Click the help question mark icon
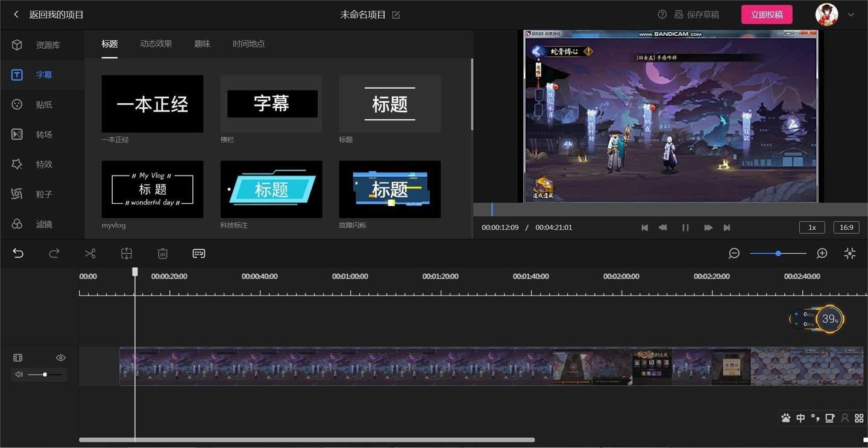Screen dimensions: 868x448 click(662, 14)
